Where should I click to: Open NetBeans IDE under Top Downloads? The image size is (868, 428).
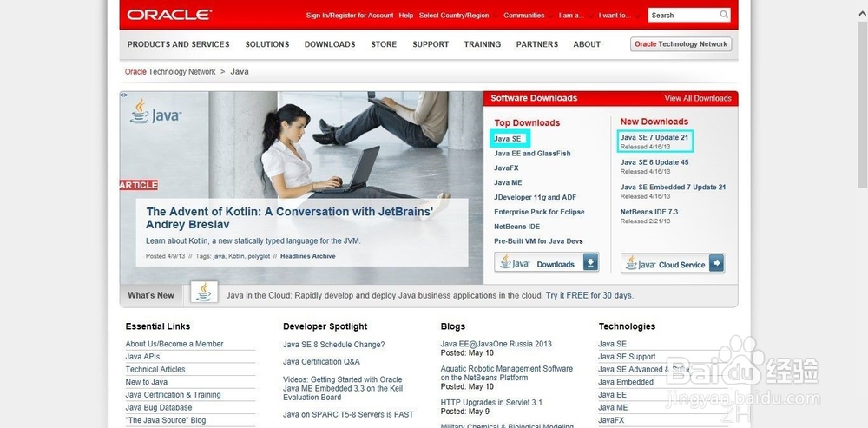coord(517,227)
